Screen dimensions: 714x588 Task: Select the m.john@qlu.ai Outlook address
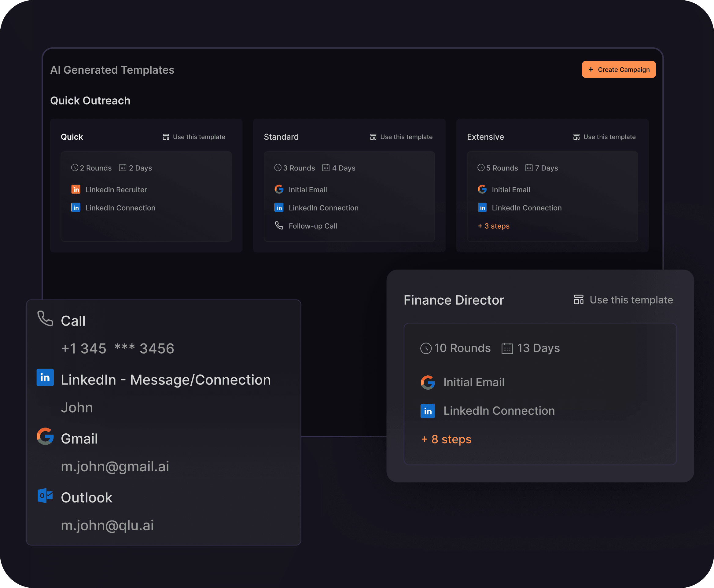click(x=107, y=525)
